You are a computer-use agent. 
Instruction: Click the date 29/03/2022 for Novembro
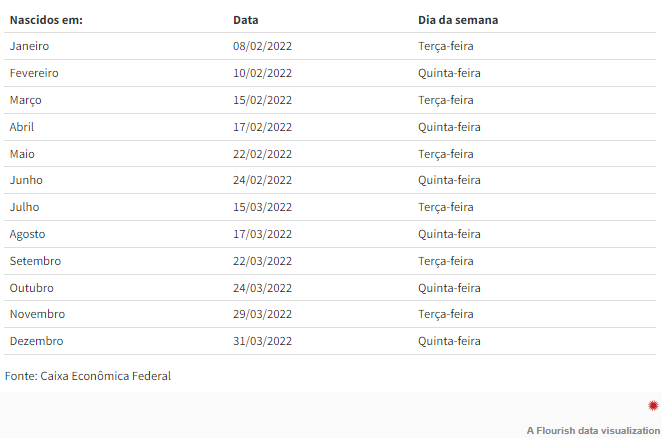click(262, 315)
